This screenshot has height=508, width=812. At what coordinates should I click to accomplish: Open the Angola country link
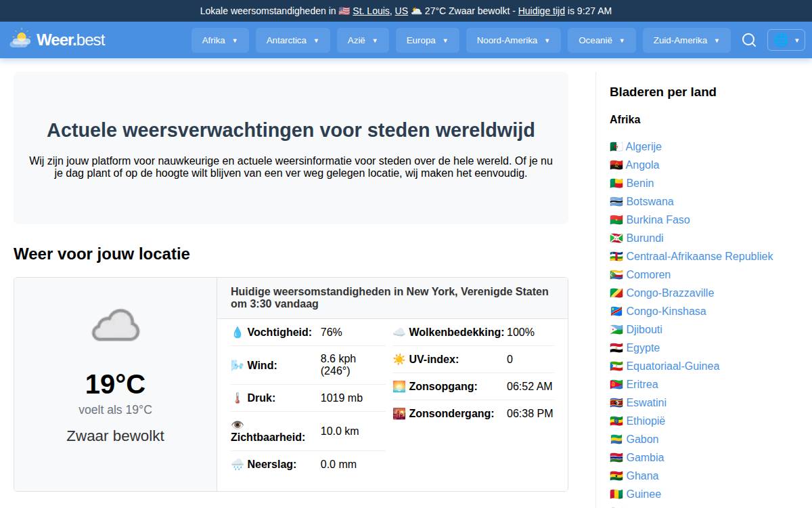click(x=642, y=165)
